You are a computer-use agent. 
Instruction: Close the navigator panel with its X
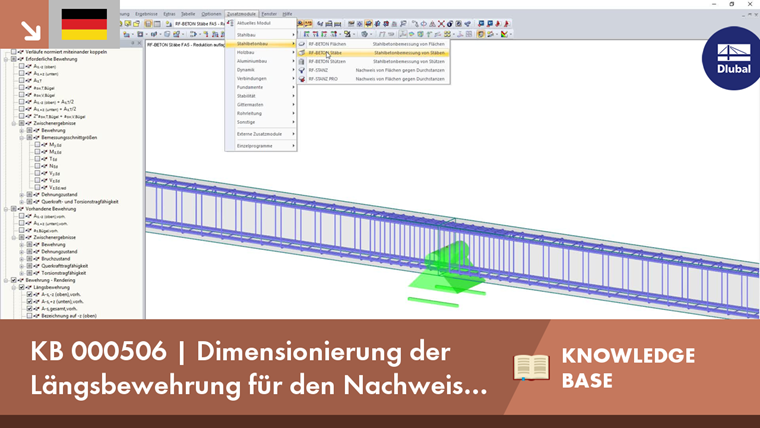(140, 43)
